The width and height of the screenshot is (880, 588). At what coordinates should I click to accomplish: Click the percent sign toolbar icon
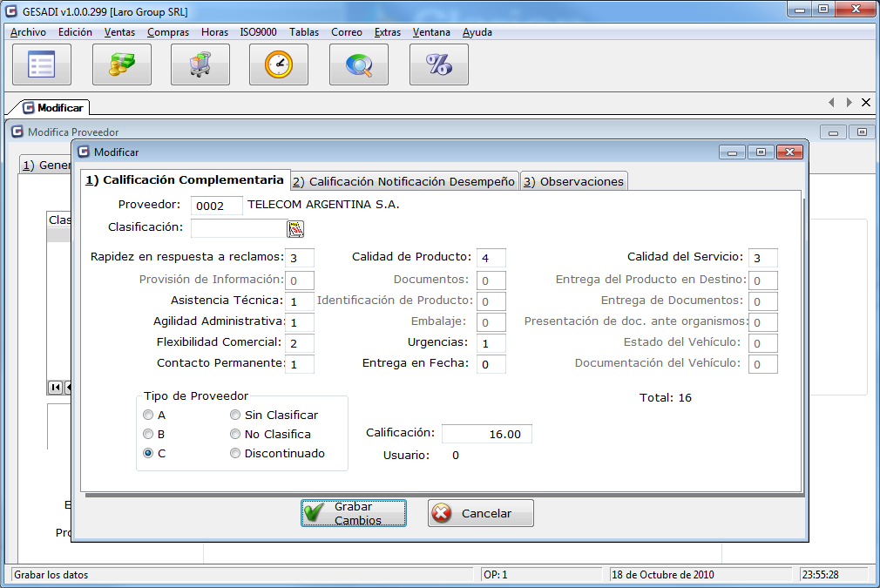tap(438, 64)
